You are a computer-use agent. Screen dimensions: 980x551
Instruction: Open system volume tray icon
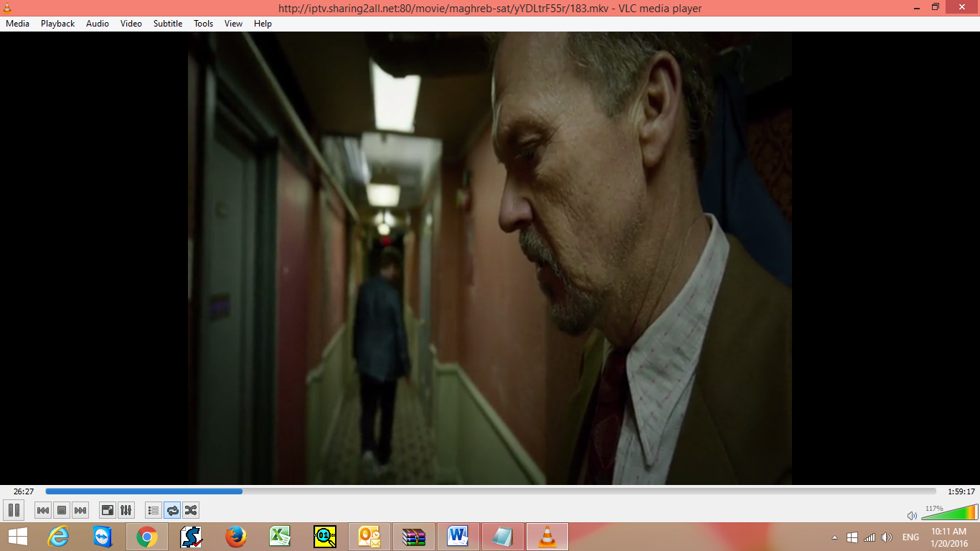[887, 537]
